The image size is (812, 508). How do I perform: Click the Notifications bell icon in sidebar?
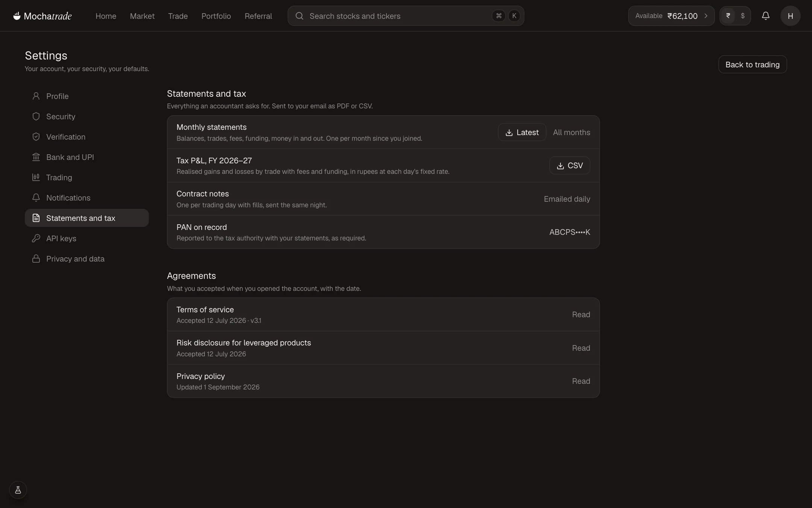tap(36, 198)
